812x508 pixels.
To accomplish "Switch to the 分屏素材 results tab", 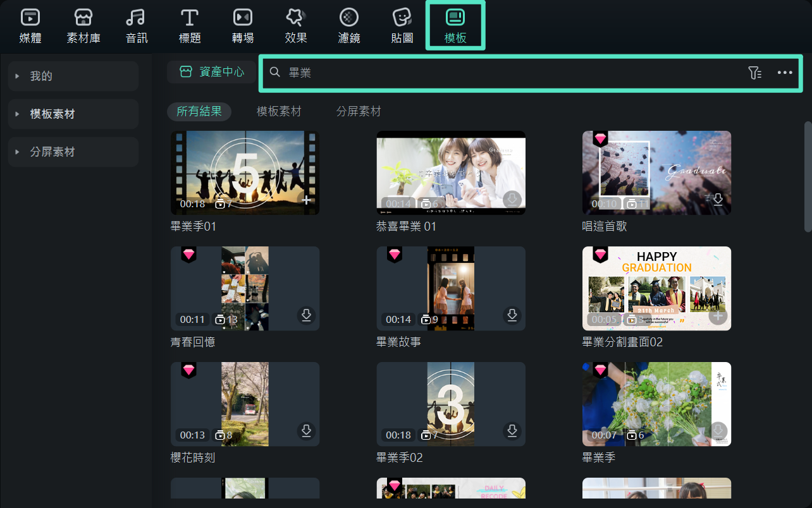I will point(359,112).
